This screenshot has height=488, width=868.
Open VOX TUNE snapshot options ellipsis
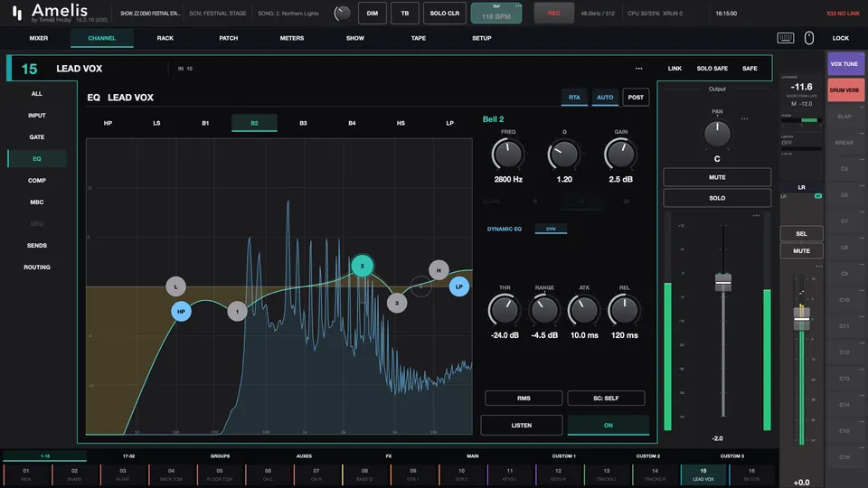click(x=861, y=55)
